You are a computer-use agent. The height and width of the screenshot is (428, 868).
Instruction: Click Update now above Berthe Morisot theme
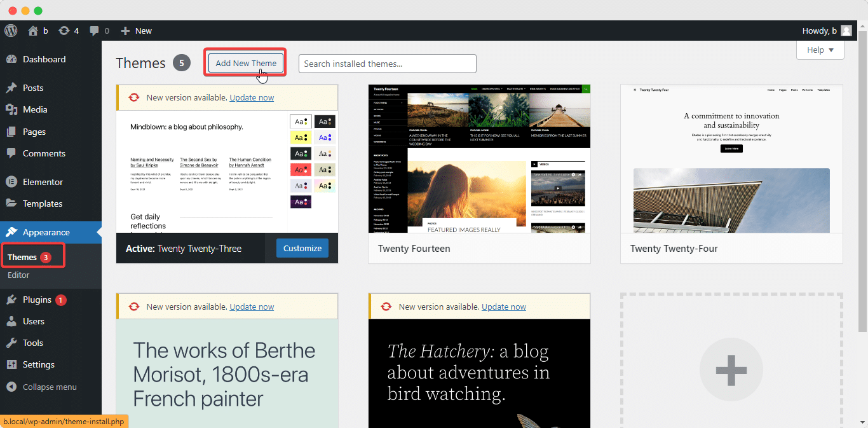coord(252,307)
